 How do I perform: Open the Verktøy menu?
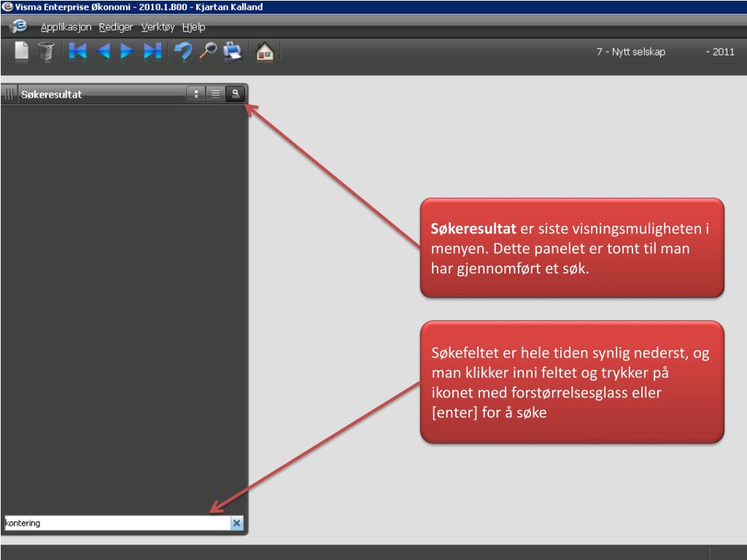pos(158,27)
